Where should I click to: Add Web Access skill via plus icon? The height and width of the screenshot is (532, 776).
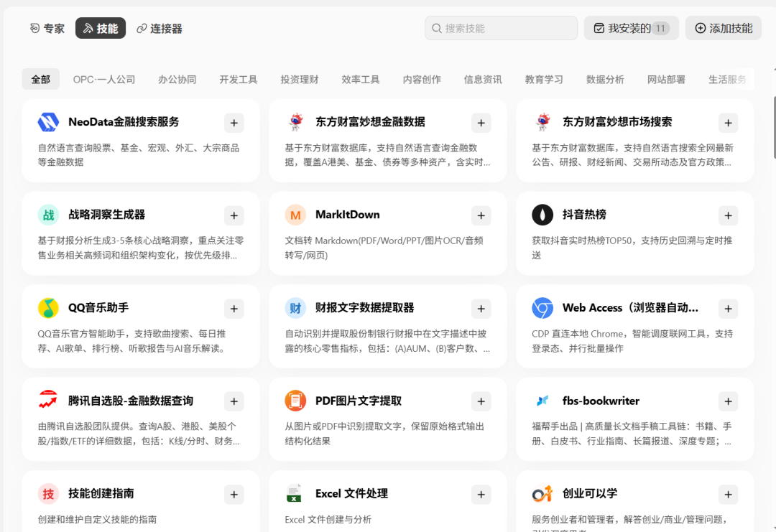[728, 309]
